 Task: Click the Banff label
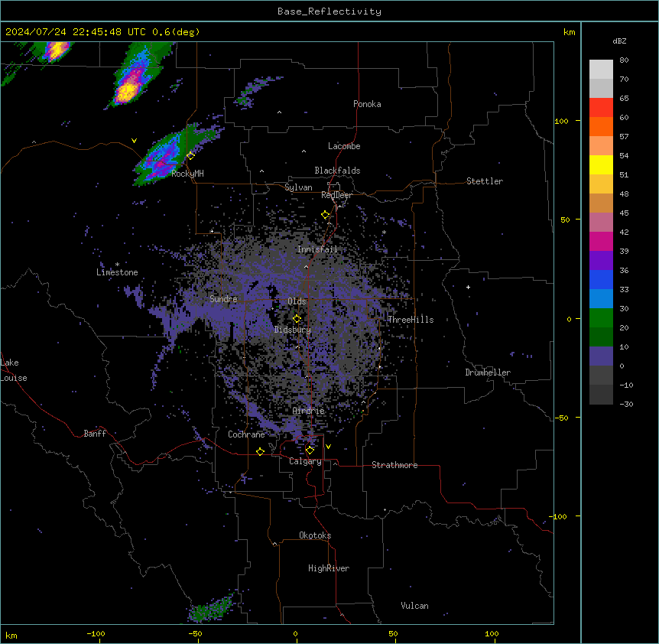click(x=95, y=434)
